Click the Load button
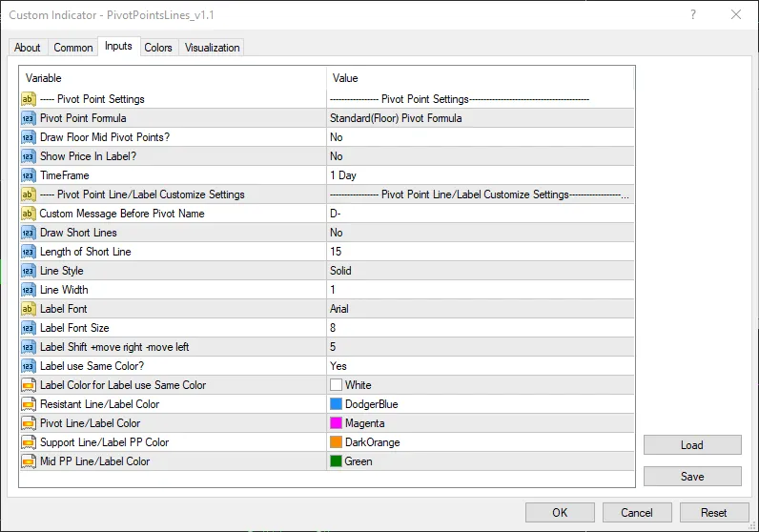 click(x=691, y=444)
